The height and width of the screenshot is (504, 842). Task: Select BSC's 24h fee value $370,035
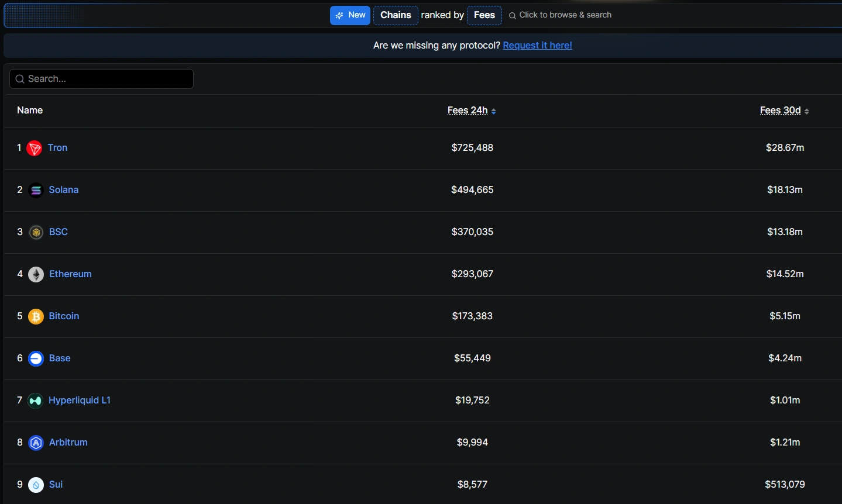tap(472, 232)
